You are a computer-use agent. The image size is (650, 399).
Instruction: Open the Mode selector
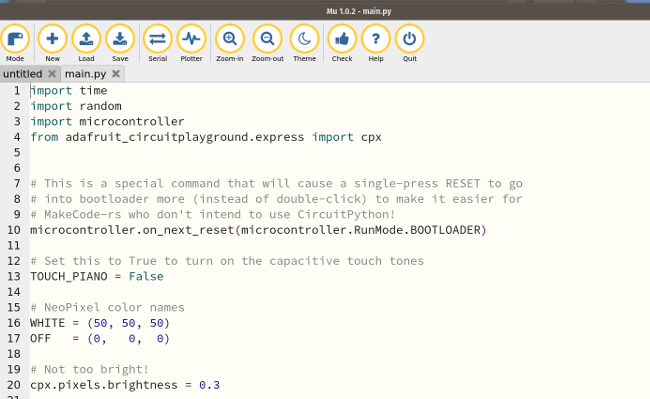(15, 43)
